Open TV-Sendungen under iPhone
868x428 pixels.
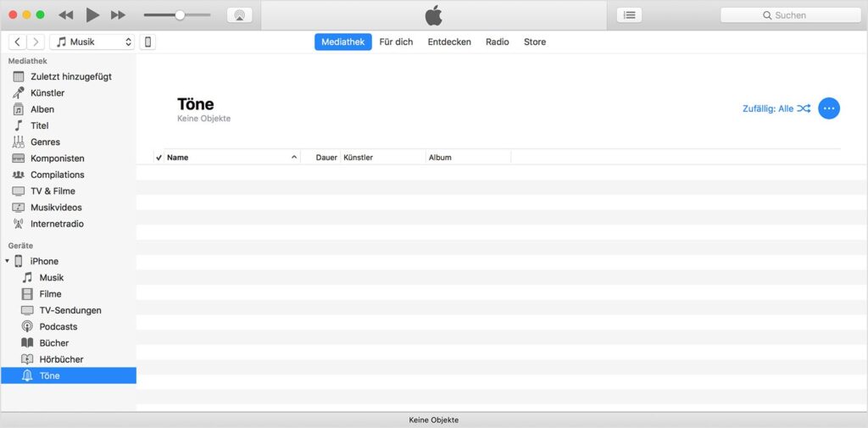tap(68, 310)
